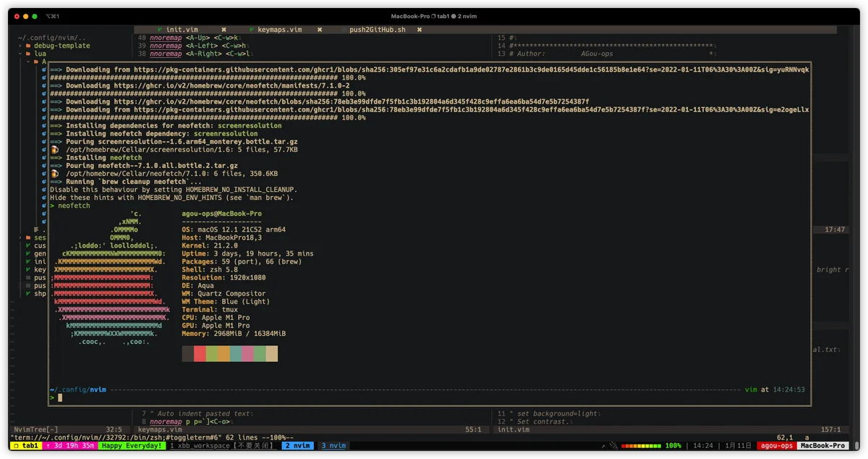The width and height of the screenshot is (868, 459).
Task: Click the init.vim statusline filename
Action: pyautogui.click(x=514, y=429)
